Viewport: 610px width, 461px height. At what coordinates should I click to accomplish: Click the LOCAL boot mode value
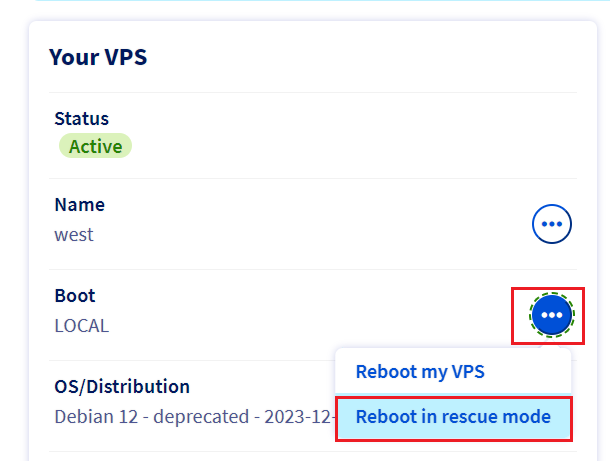pos(82,326)
